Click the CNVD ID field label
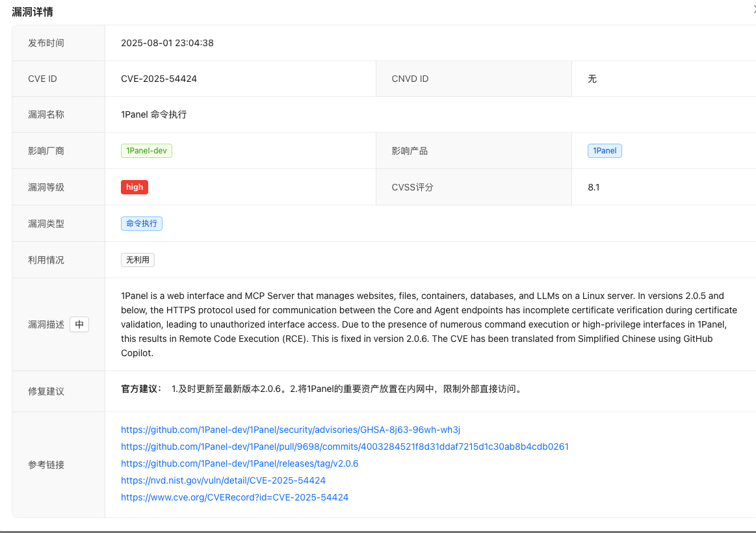 (410, 79)
